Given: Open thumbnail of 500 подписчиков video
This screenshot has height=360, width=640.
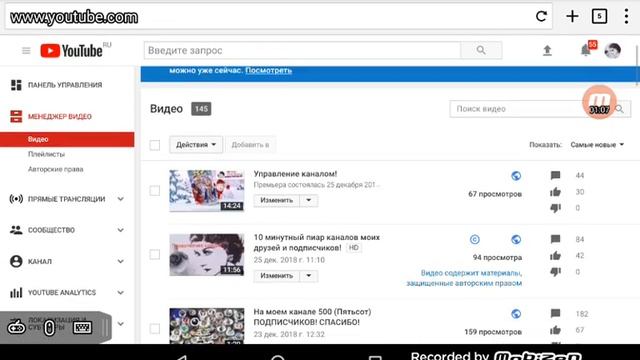Looking at the screenshot, I should coord(207,326).
